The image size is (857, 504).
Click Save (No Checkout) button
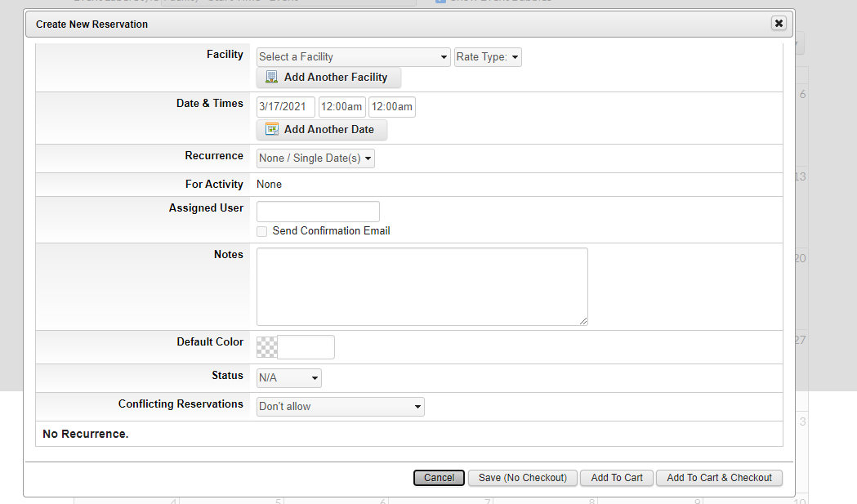pyautogui.click(x=523, y=478)
